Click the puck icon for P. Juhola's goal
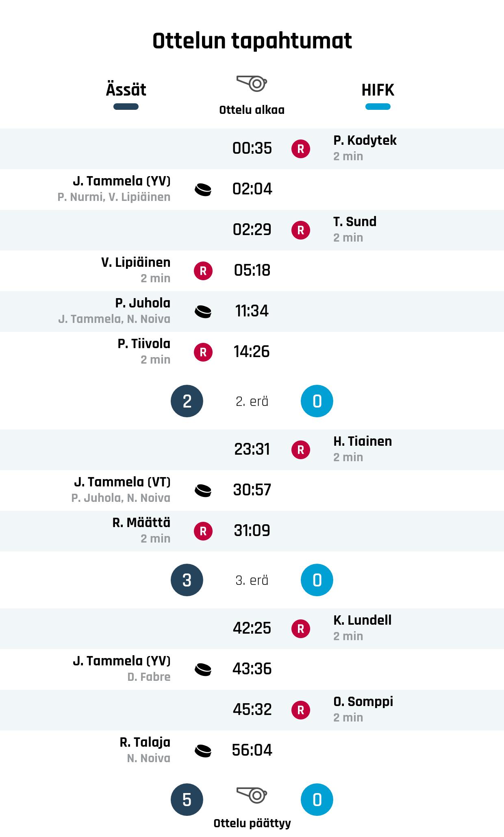The height and width of the screenshot is (837, 504). (203, 312)
